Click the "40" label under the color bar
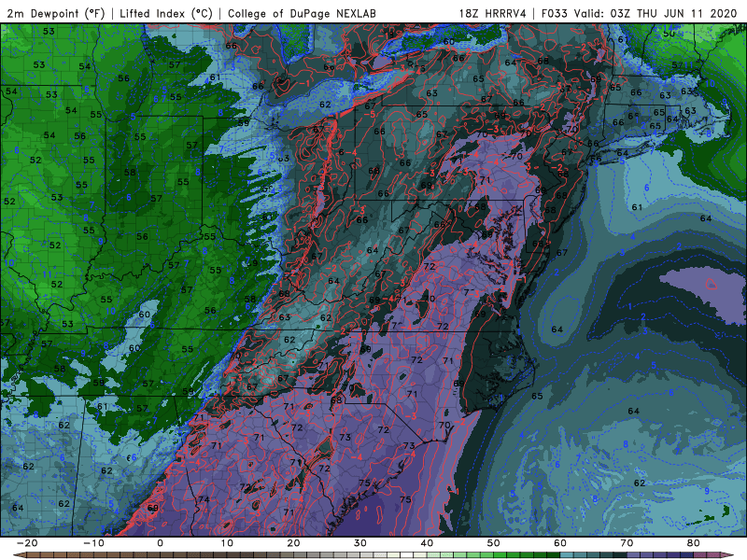This screenshot has width=747, height=560. [x=427, y=543]
